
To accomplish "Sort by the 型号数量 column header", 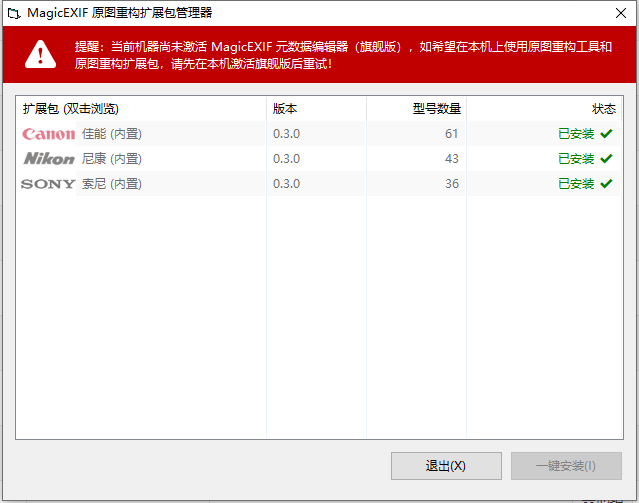I will (416, 109).
